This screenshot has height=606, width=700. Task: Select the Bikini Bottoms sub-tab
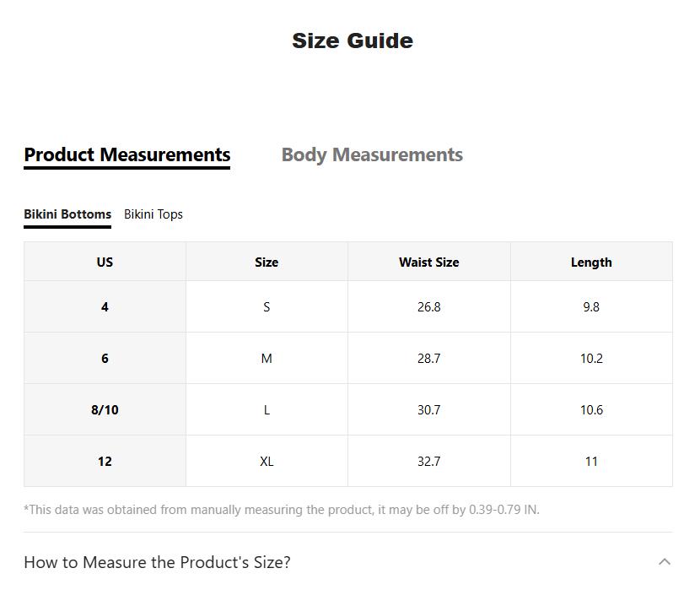coord(67,214)
